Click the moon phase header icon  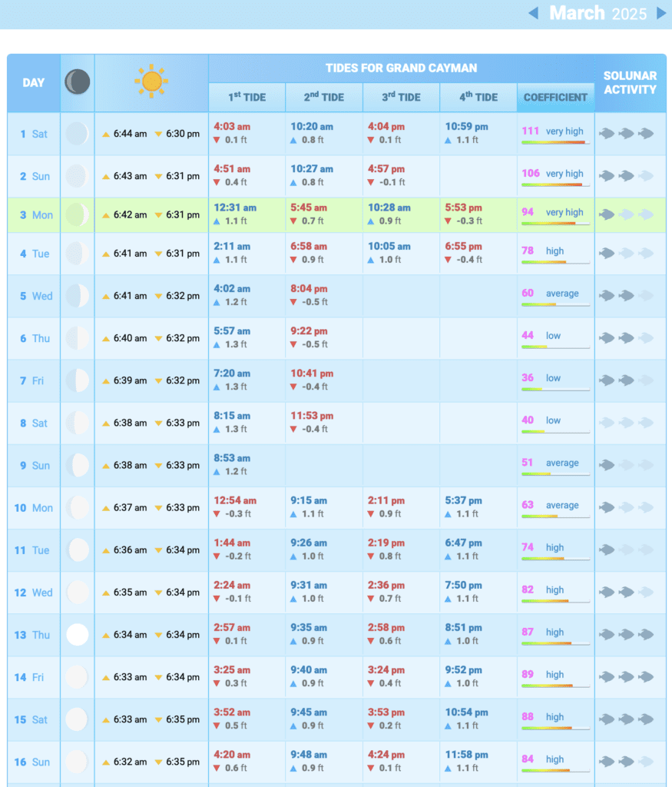pos(77,81)
